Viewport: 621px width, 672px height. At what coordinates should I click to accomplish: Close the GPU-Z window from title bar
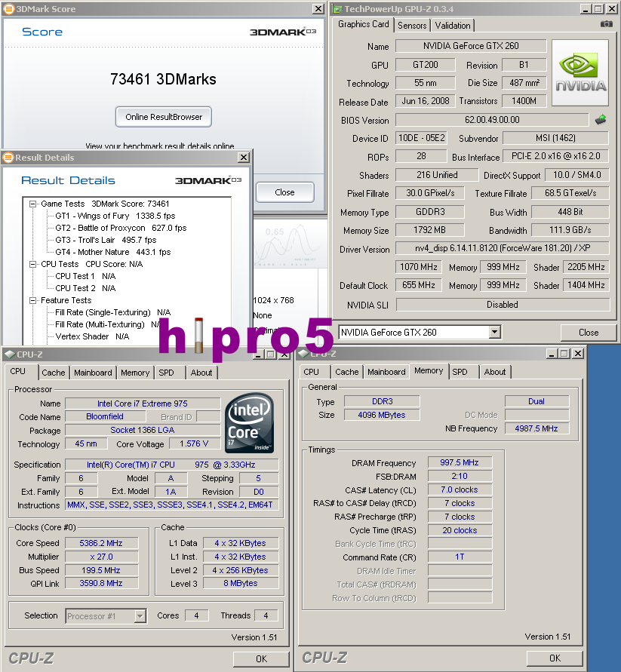point(612,8)
